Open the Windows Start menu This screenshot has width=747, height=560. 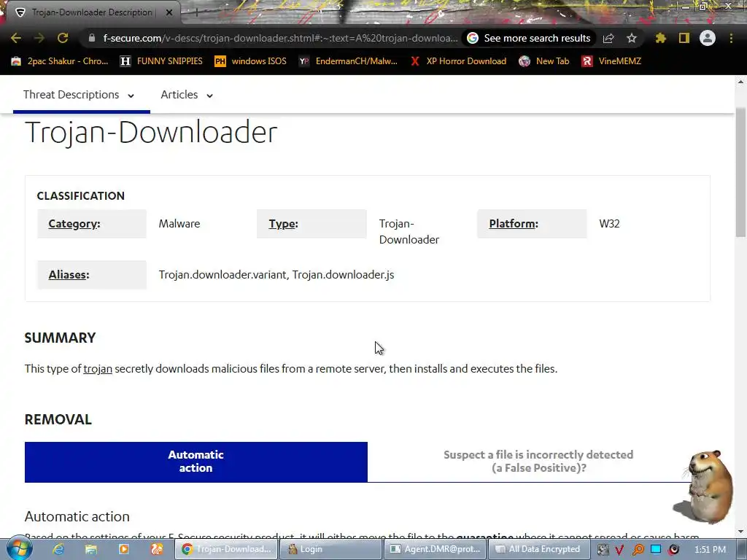coord(20,549)
